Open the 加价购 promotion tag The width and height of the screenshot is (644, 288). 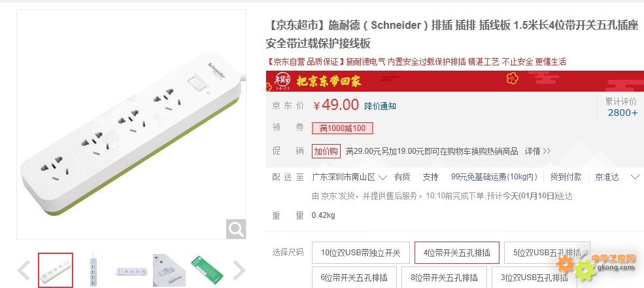tap(326, 151)
